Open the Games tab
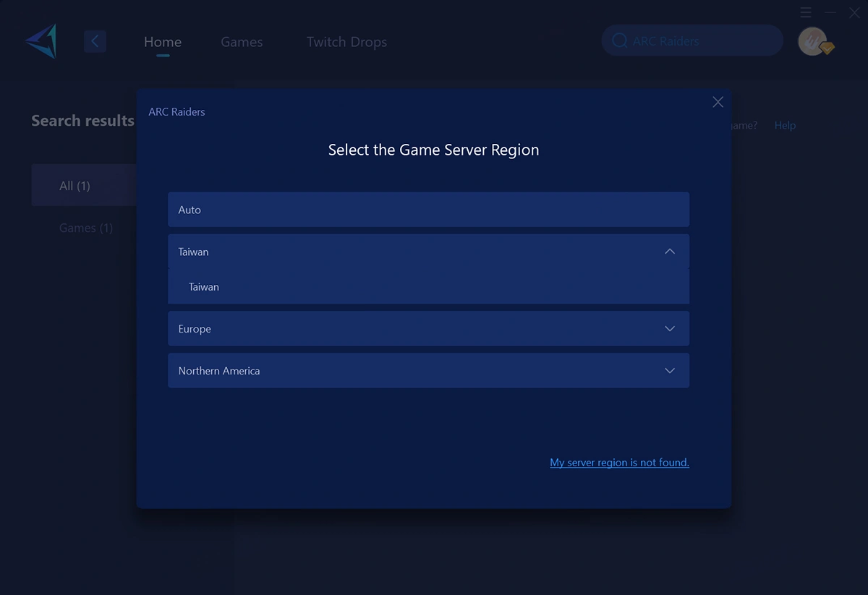 tap(242, 42)
